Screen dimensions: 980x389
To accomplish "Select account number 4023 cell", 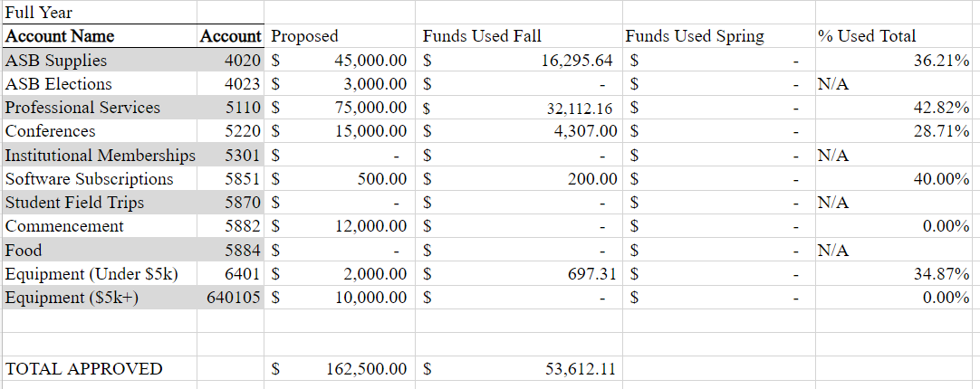I will [231, 83].
